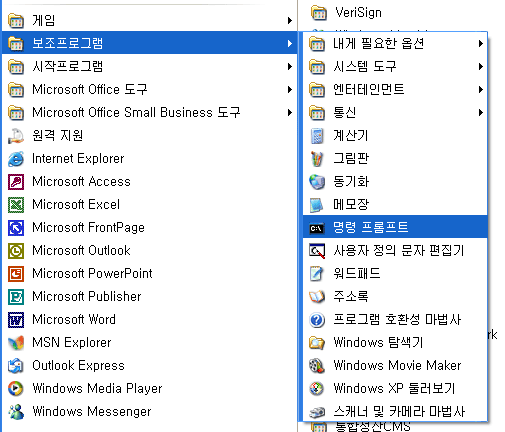
Task: Open the 내게 필요한 옵션 entry
Action: pos(395,44)
